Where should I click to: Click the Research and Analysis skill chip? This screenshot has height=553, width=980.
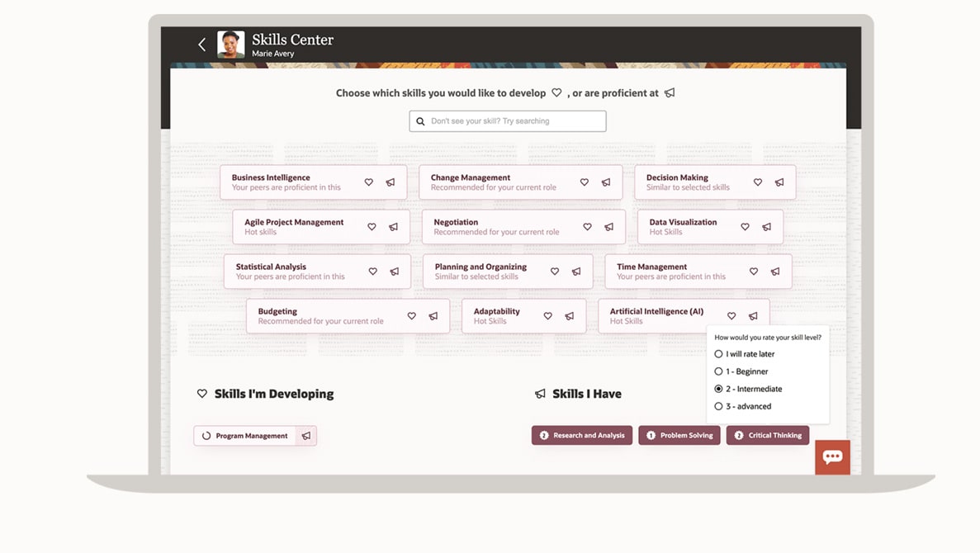tap(582, 436)
